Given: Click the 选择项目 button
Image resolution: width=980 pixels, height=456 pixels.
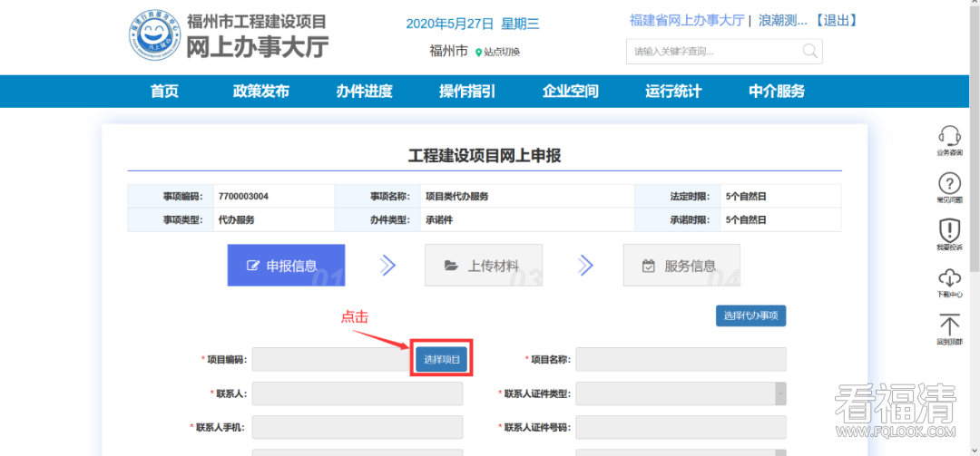Looking at the screenshot, I should 442,360.
